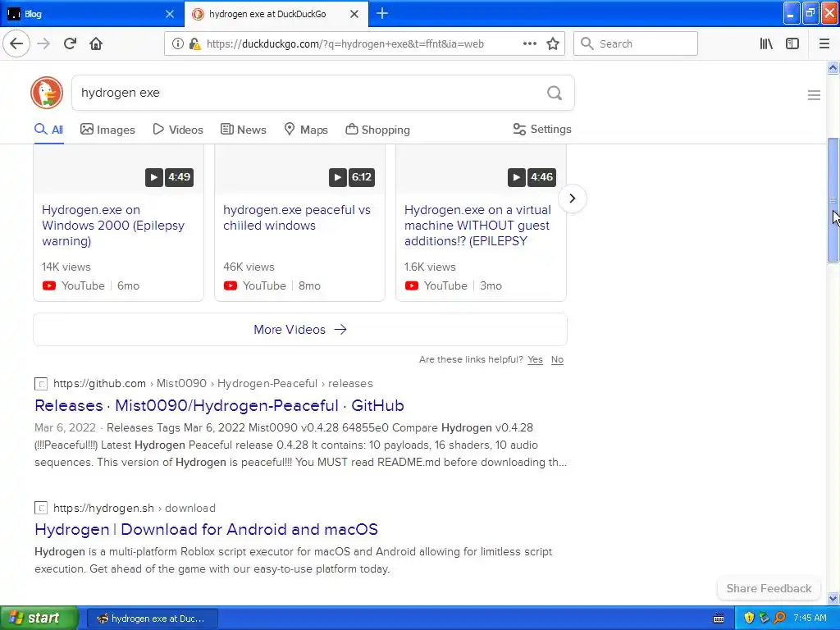840x630 pixels.
Task: Open DuckDuckGo side menu hamburger icon
Action: 814,95
